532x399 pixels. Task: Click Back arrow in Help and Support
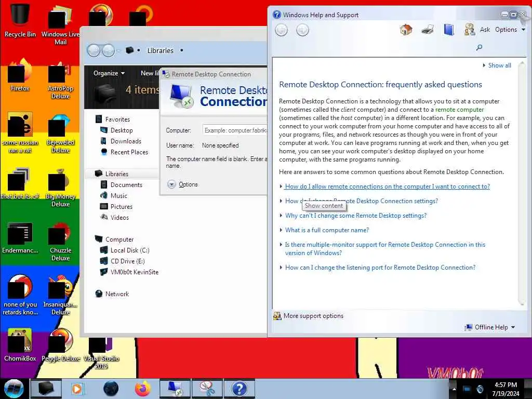click(x=281, y=30)
